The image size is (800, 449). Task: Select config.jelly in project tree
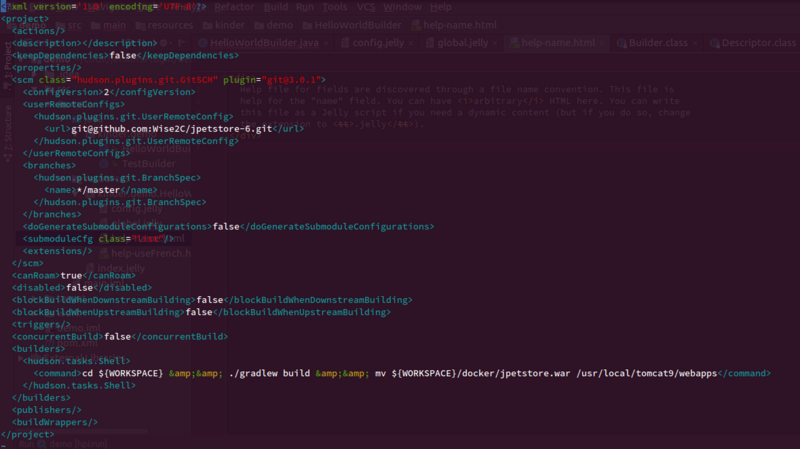click(x=137, y=208)
